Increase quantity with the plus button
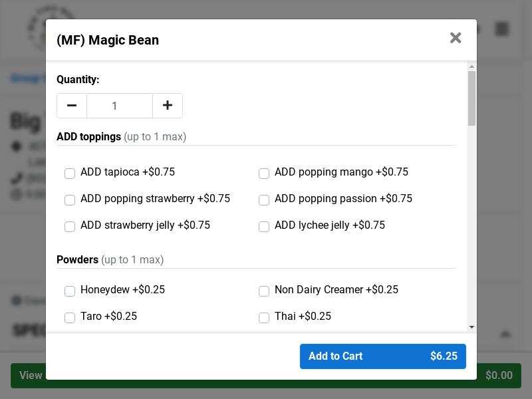Viewport: 532px width, 399px height. click(168, 106)
